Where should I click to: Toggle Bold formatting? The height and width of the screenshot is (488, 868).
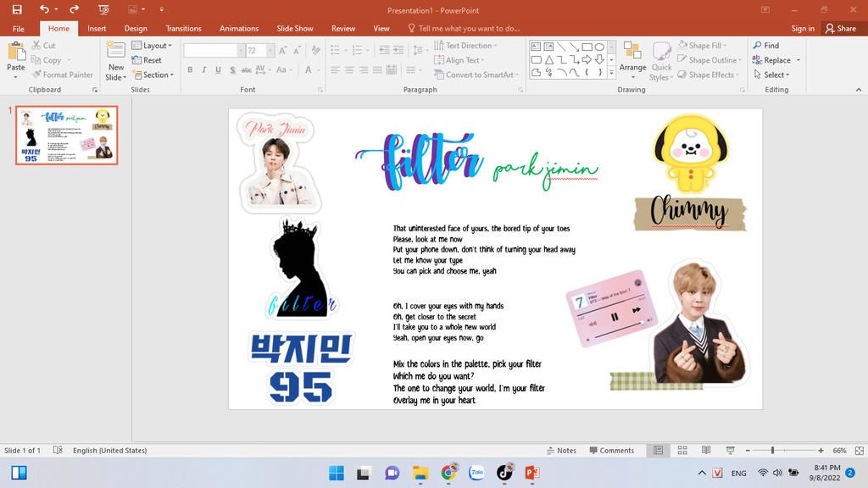pyautogui.click(x=190, y=69)
